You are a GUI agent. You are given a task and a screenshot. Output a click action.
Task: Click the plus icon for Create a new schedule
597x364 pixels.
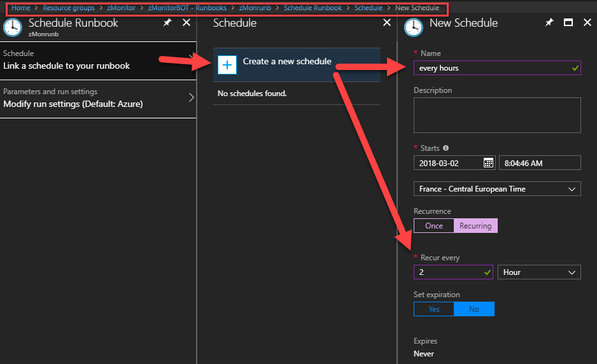227,65
